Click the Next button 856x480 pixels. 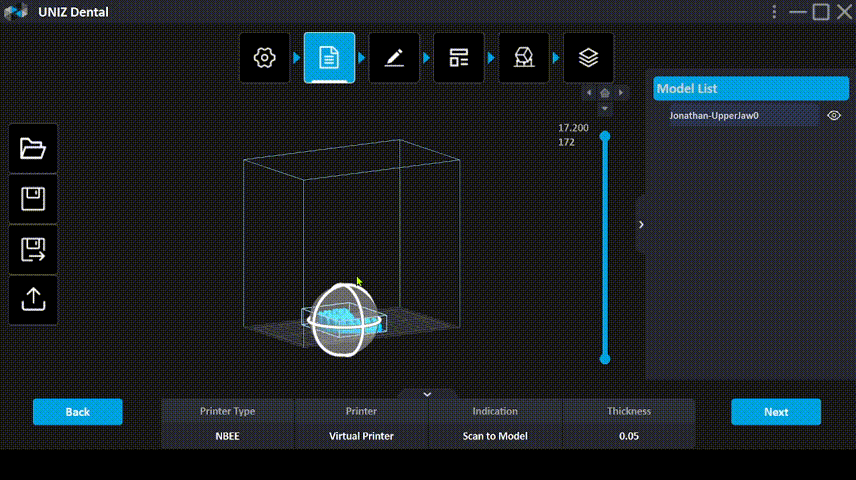776,412
